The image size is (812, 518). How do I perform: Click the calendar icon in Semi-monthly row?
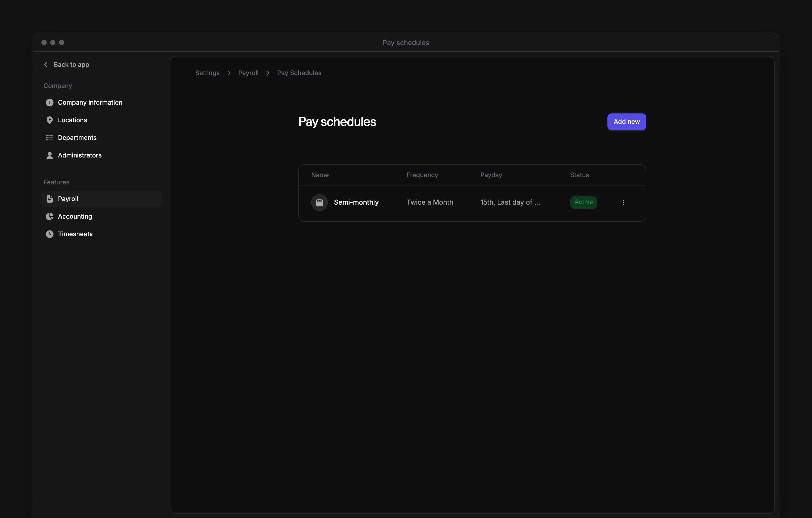[x=319, y=202]
